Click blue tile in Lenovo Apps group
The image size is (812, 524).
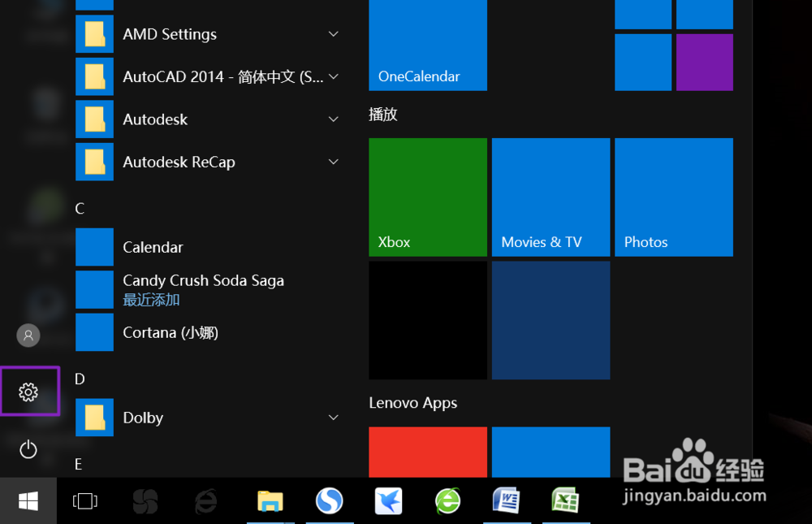click(x=551, y=452)
